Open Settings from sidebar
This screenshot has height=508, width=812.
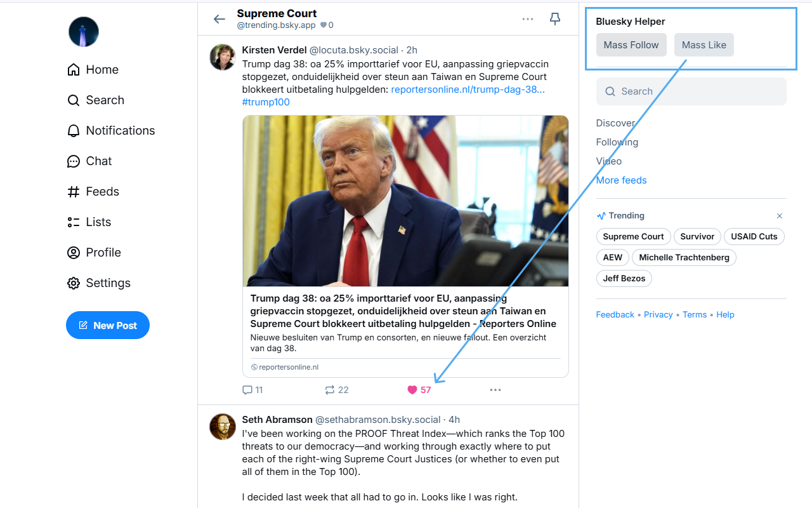click(x=99, y=283)
